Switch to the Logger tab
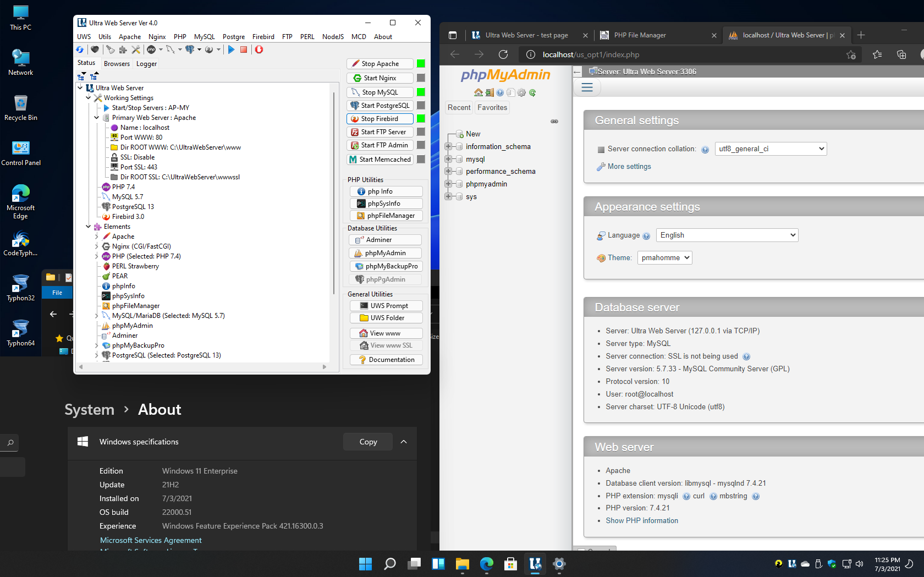 147,64
